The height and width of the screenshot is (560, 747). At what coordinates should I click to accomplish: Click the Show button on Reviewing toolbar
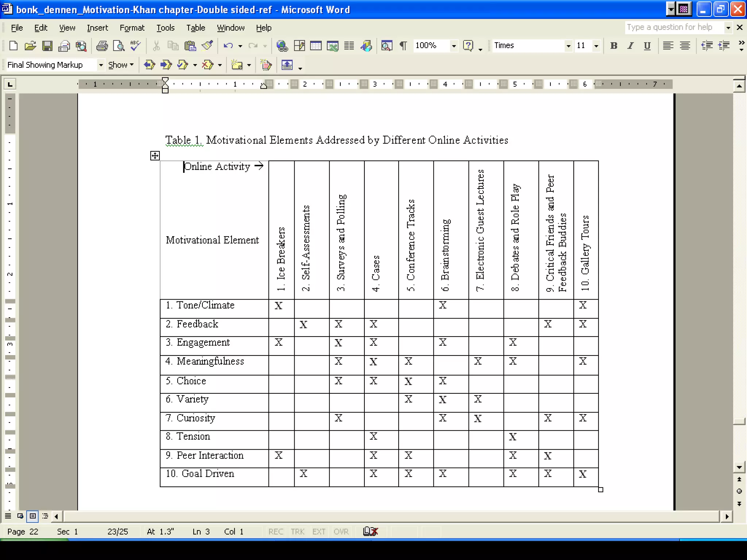point(121,65)
